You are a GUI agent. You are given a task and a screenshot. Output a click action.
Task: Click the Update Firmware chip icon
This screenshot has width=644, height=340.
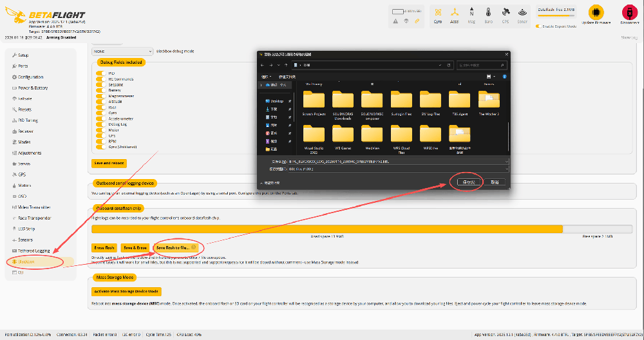pos(596,12)
